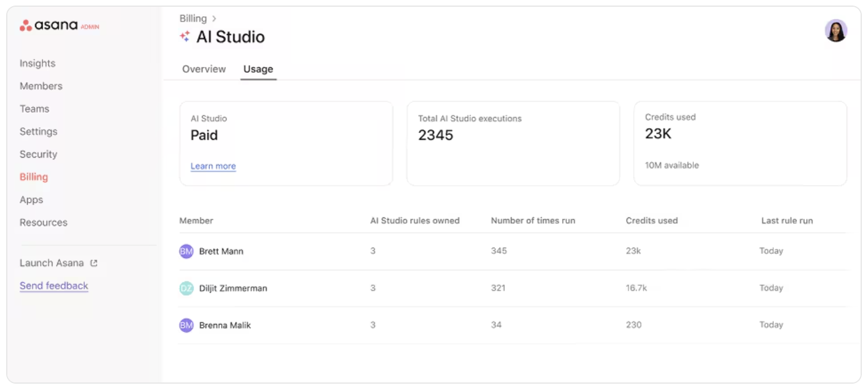The width and height of the screenshot is (868, 388).
Task: Select the Usage tab
Action: tap(258, 69)
